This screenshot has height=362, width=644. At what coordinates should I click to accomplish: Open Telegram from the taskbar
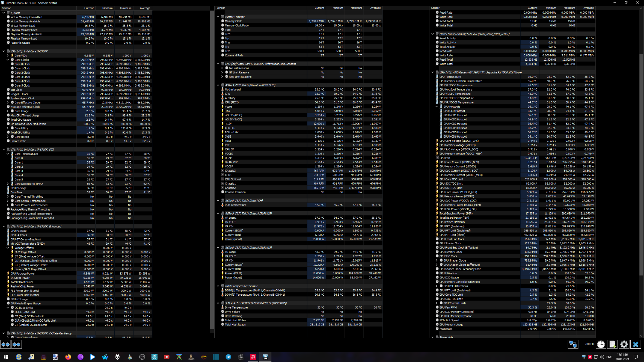point(228,357)
